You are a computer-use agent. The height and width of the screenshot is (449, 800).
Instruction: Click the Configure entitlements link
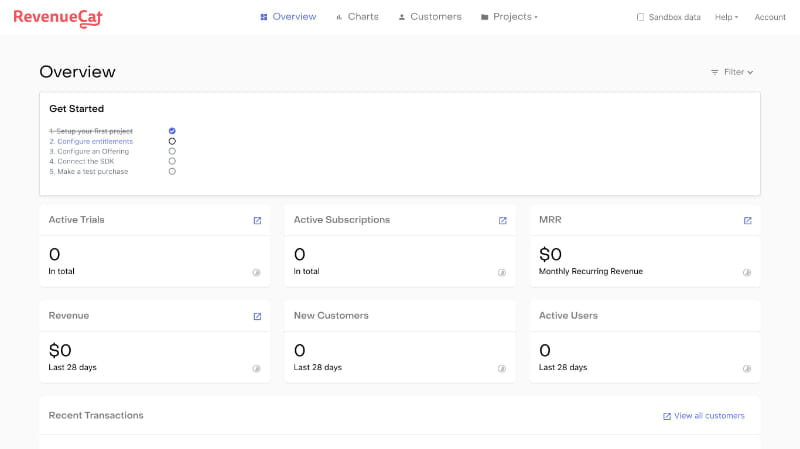click(94, 141)
